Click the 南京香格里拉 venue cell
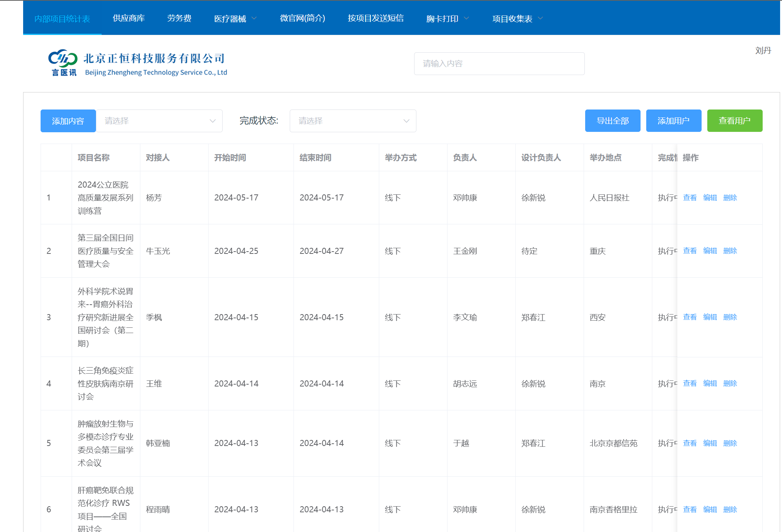 [613, 510]
